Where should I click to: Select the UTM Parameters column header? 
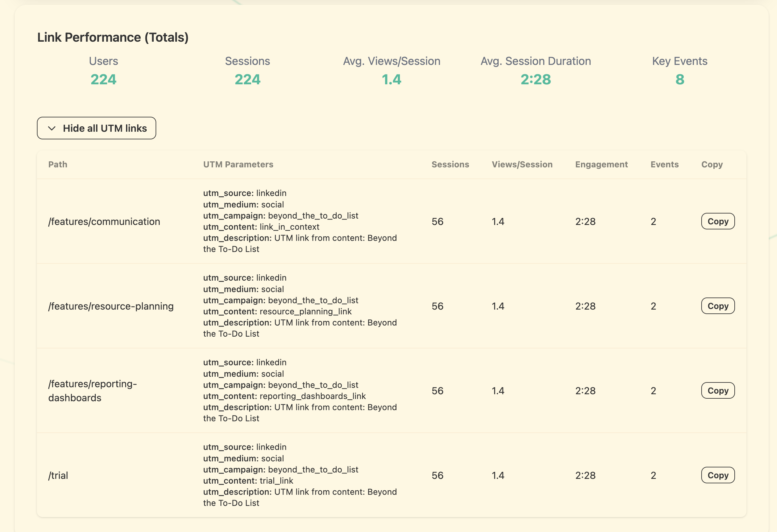[x=238, y=164]
